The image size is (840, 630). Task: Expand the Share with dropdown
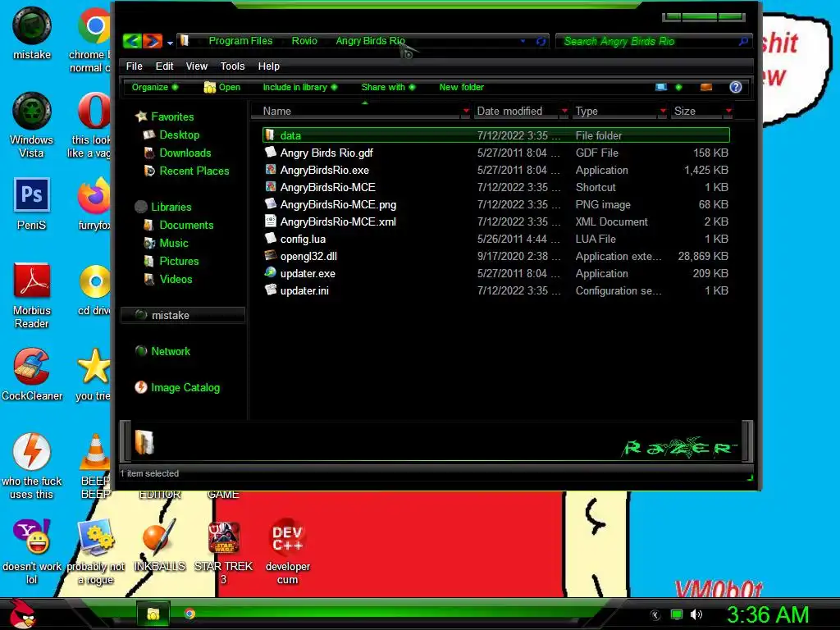[x=388, y=87]
